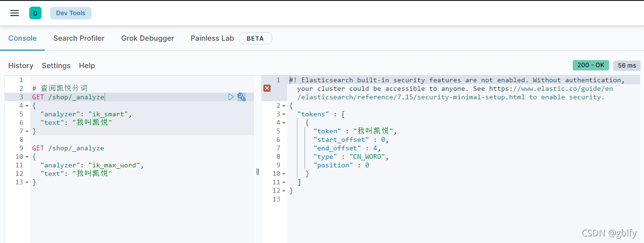
Task: Collapse response fold arrow at line 2
Action: point(284,105)
